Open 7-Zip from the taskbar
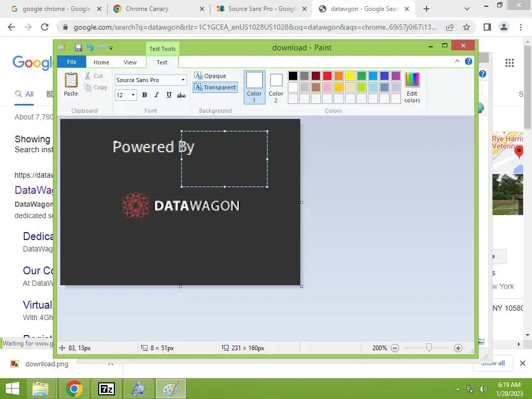This screenshot has height=399, width=532. tap(106, 389)
